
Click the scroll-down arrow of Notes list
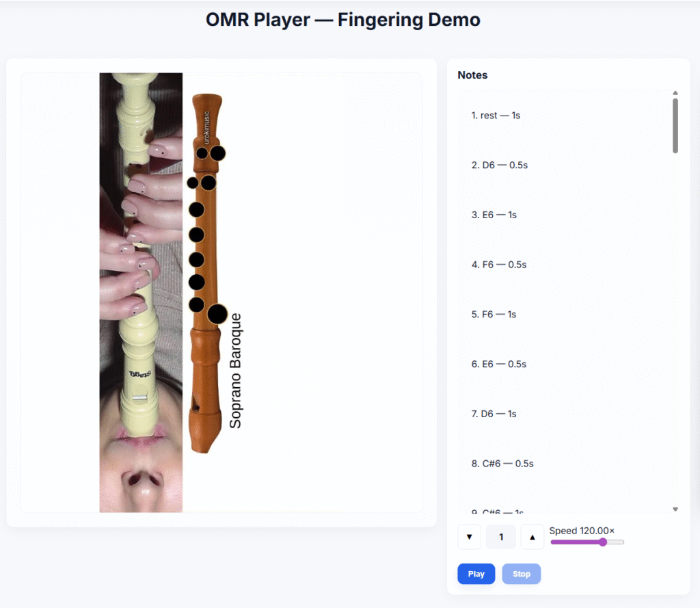pos(675,510)
